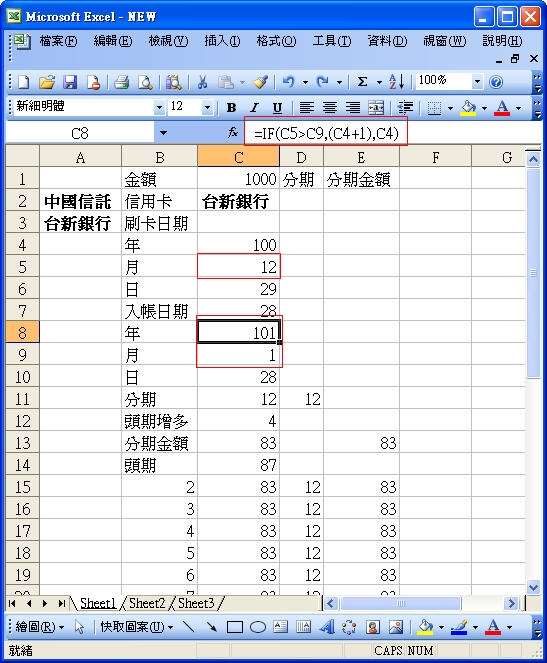
Task: Click the New workbook icon
Action: (x=23, y=82)
